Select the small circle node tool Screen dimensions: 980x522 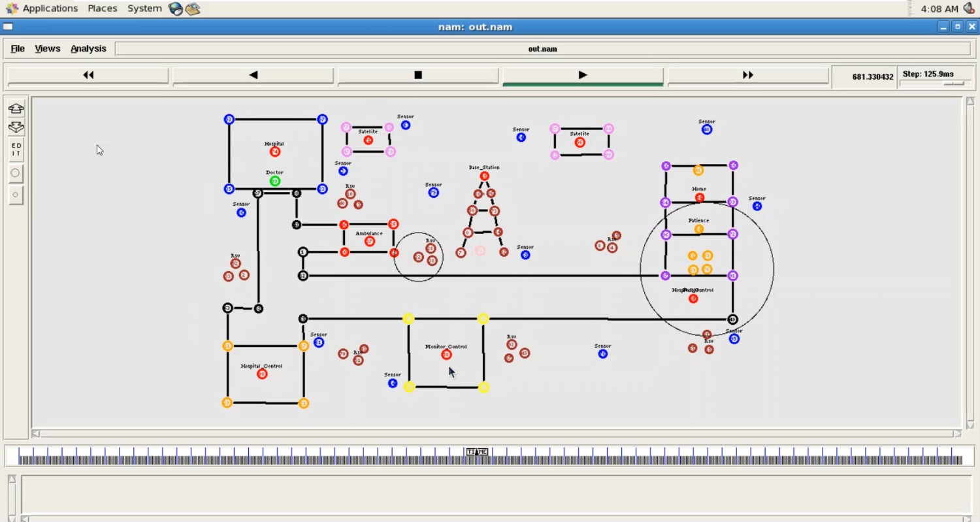16,194
